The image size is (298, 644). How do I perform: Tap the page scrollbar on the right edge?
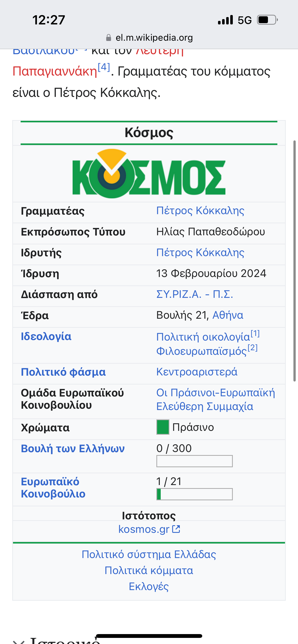tap(294, 261)
